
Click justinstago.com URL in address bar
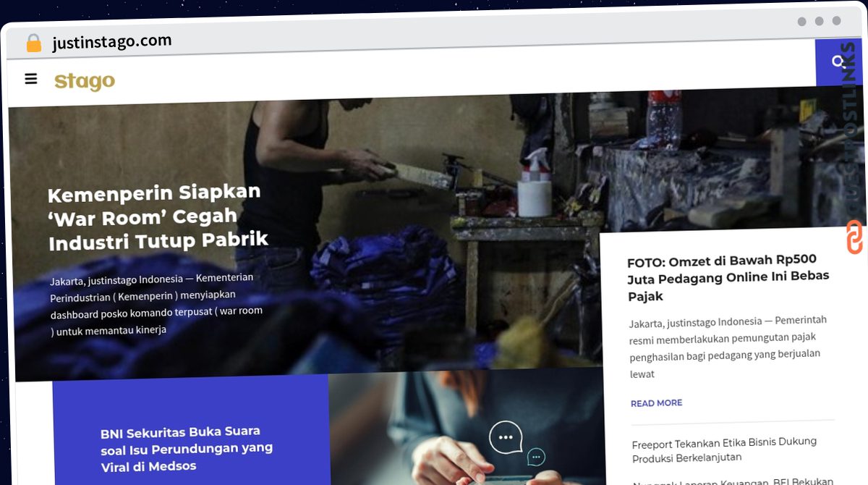point(112,42)
